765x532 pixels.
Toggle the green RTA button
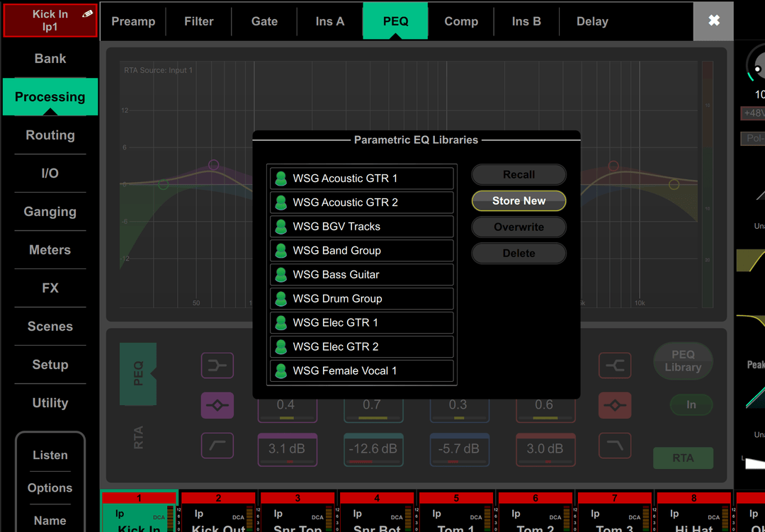point(683,458)
